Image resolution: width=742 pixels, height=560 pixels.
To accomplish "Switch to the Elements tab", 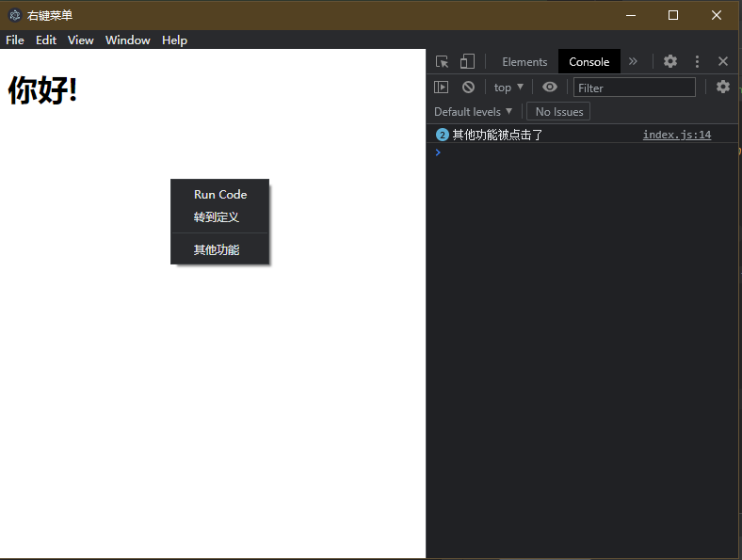I will (524, 62).
